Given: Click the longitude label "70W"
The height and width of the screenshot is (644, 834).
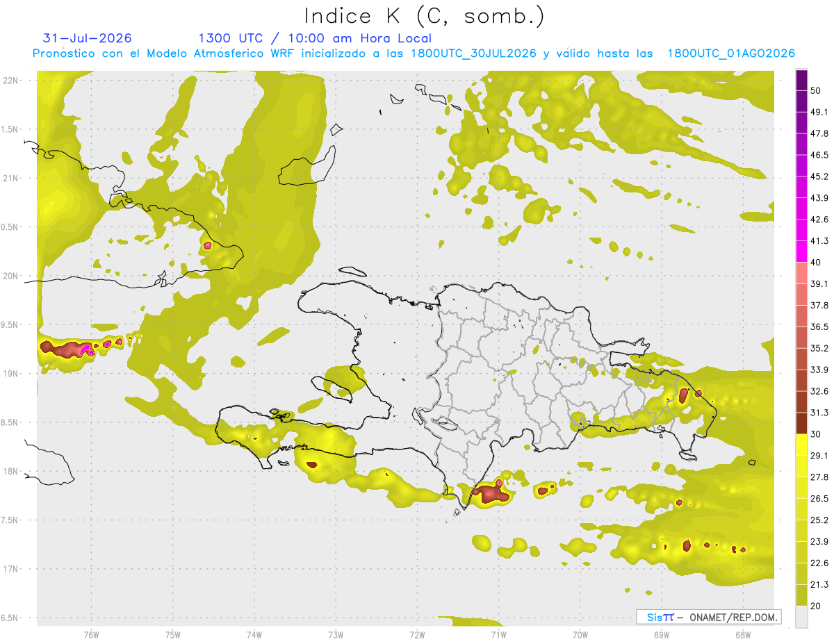Looking at the screenshot, I should 580,635.
